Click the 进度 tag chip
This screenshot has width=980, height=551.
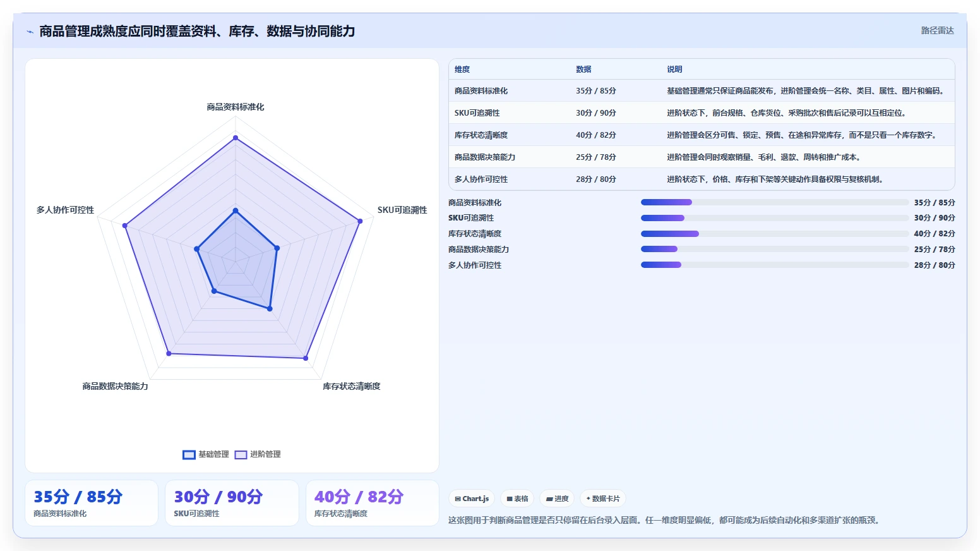[x=558, y=499]
